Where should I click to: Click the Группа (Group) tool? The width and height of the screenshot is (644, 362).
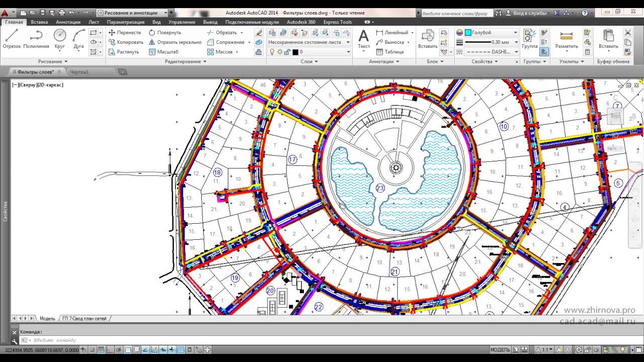click(529, 39)
